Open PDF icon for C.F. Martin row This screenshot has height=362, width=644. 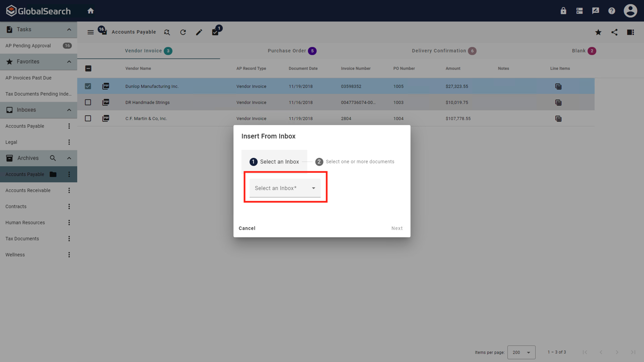tap(106, 118)
